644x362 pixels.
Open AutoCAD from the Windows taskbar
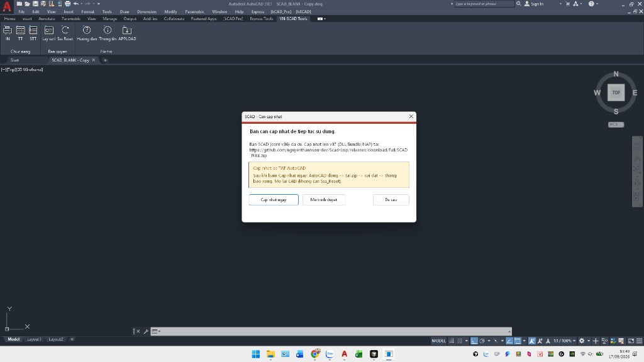[344, 354]
